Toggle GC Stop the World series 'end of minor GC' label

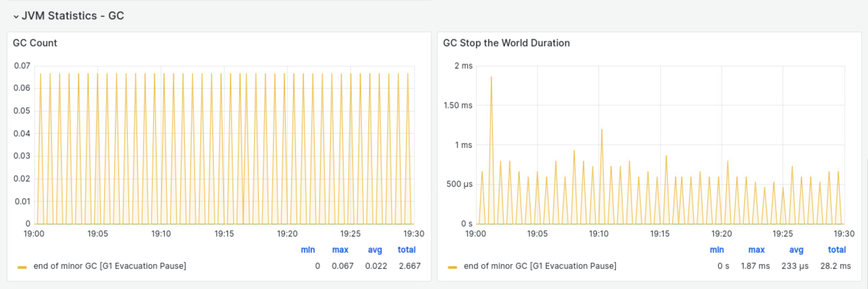pos(540,266)
